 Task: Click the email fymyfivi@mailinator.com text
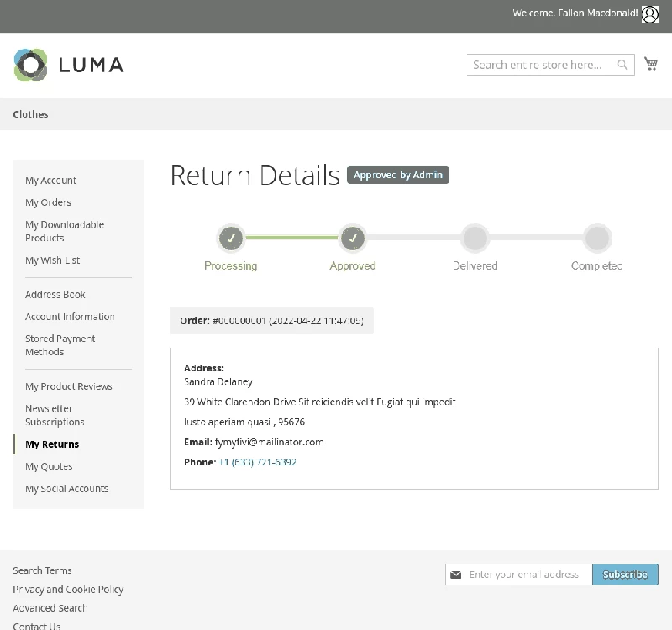pos(269,442)
